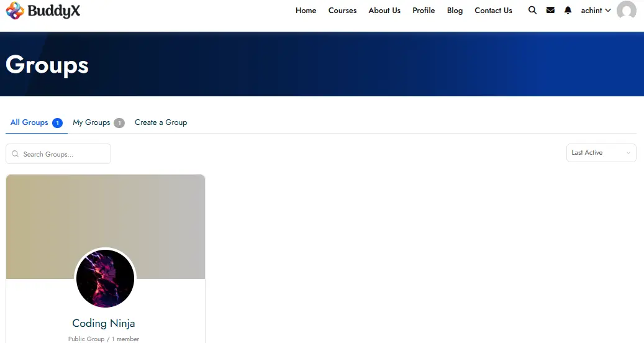
Task: Open the Last Active sort dropdown
Action: (x=601, y=153)
